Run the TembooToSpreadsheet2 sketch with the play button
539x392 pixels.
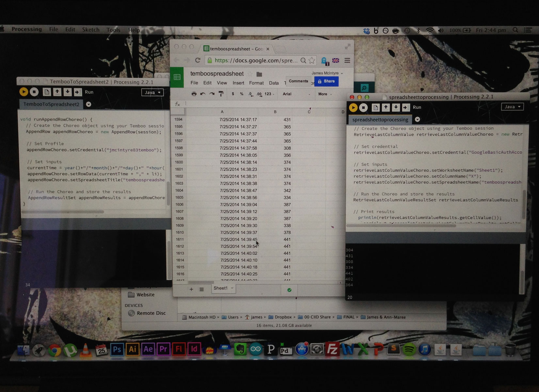click(x=24, y=92)
